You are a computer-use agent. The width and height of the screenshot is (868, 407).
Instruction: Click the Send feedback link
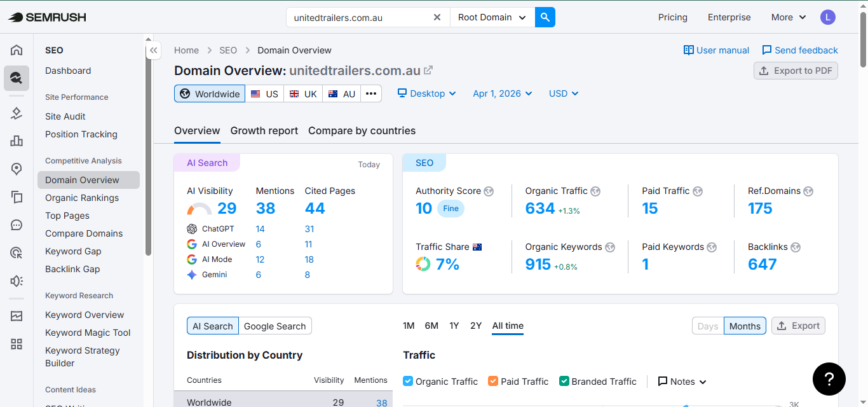click(x=800, y=50)
